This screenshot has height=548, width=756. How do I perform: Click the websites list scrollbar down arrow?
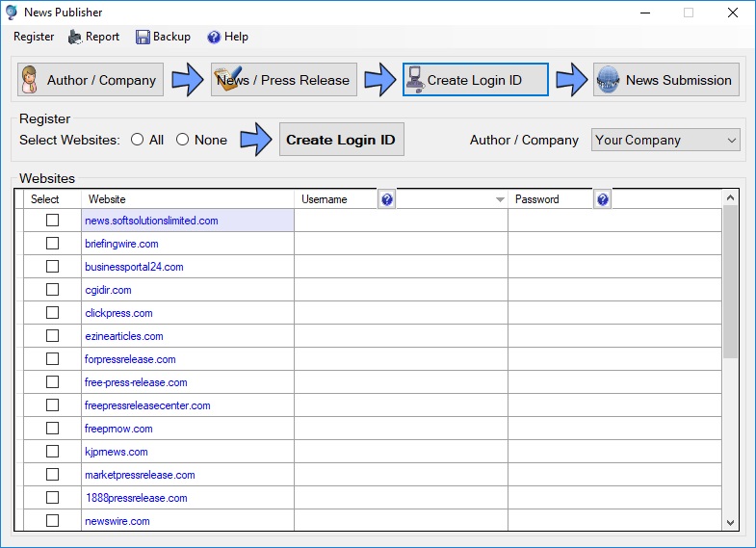point(730,522)
